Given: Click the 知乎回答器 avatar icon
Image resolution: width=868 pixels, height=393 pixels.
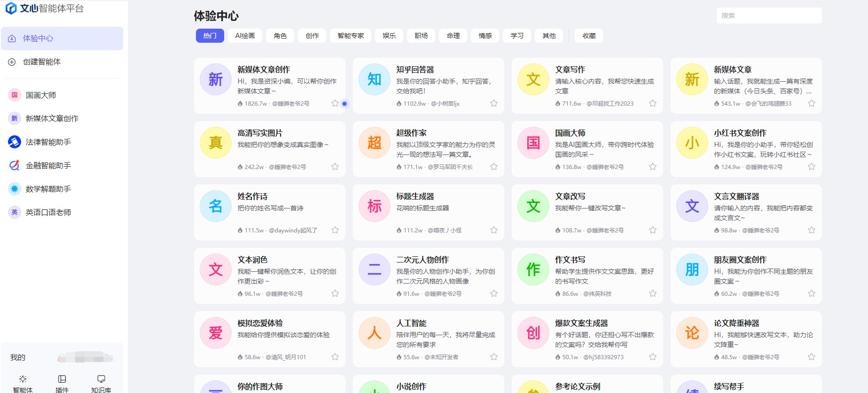Looking at the screenshot, I should (375, 79).
